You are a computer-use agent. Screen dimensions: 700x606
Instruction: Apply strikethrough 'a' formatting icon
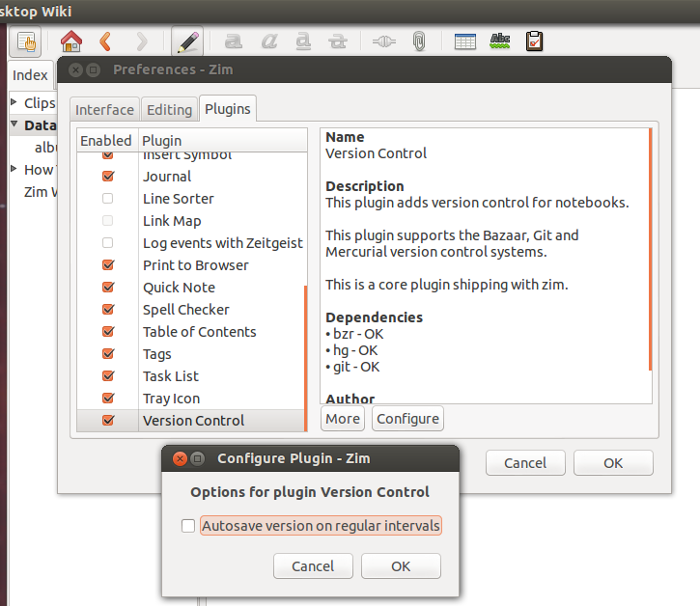pos(338,41)
